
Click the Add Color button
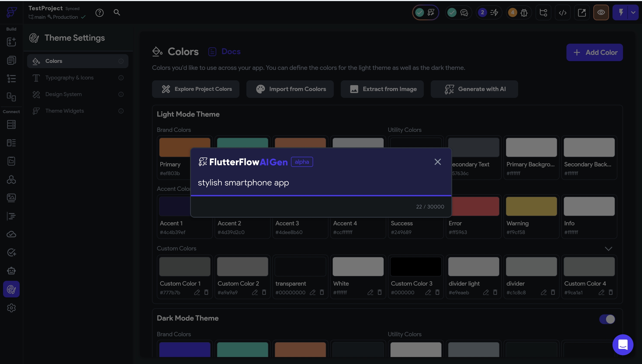pyautogui.click(x=594, y=52)
